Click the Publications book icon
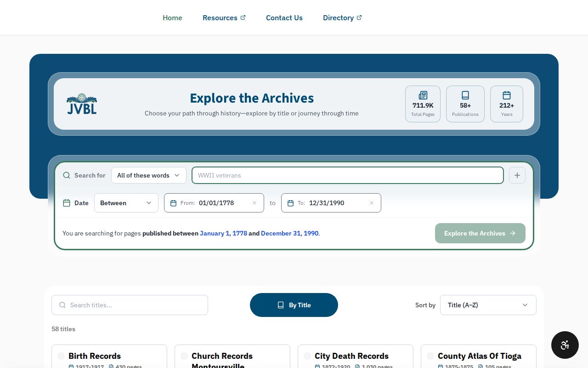Image resolution: width=588 pixels, height=368 pixels. [x=465, y=95]
